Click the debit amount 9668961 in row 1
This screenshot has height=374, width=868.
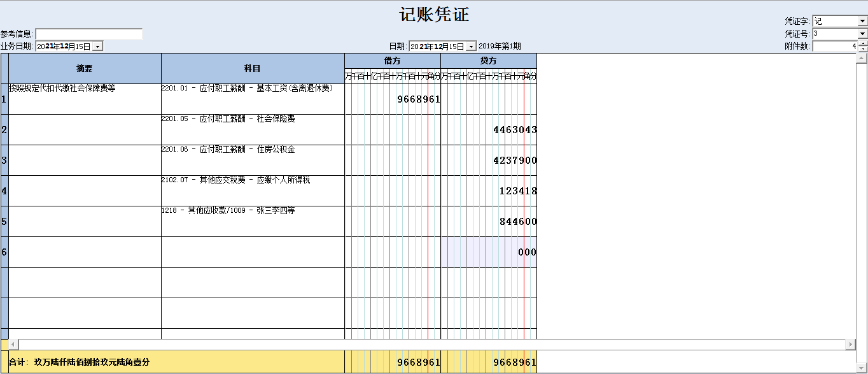coord(418,99)
